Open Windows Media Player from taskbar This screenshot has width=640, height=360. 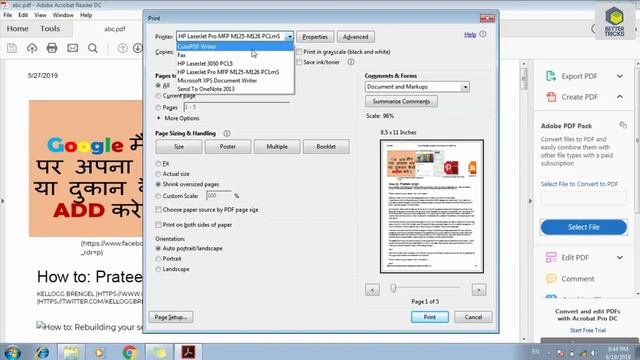[x=99, y=352]
